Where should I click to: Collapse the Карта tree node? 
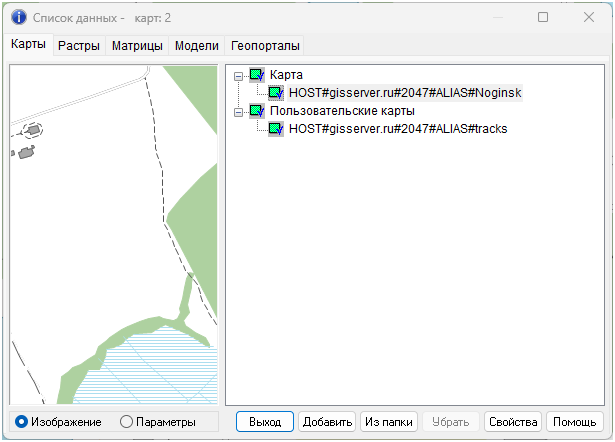[x=237, y=76]
